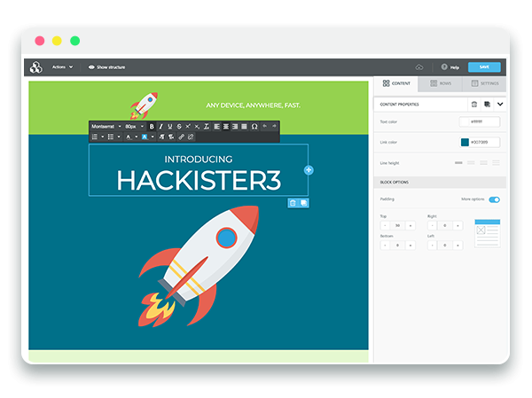Screen dimensions: 532x398
Task: Click the Link color swatch
Action: click(465, 142)
